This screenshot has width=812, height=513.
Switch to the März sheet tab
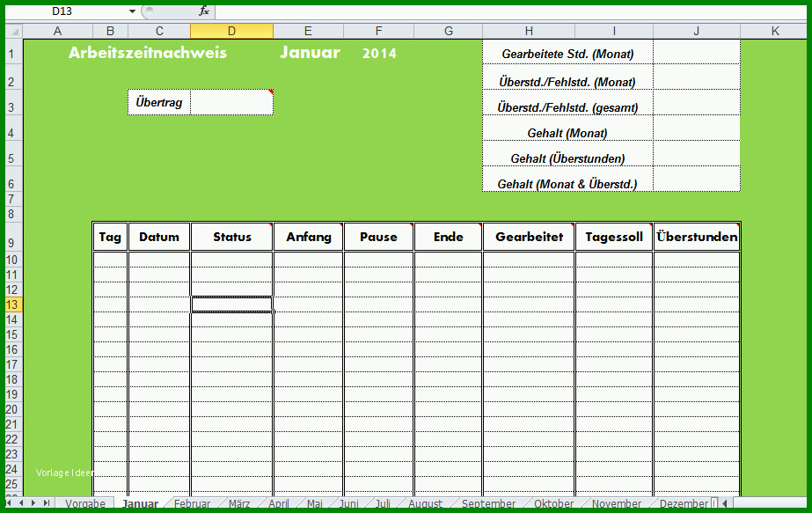[238, 503]
